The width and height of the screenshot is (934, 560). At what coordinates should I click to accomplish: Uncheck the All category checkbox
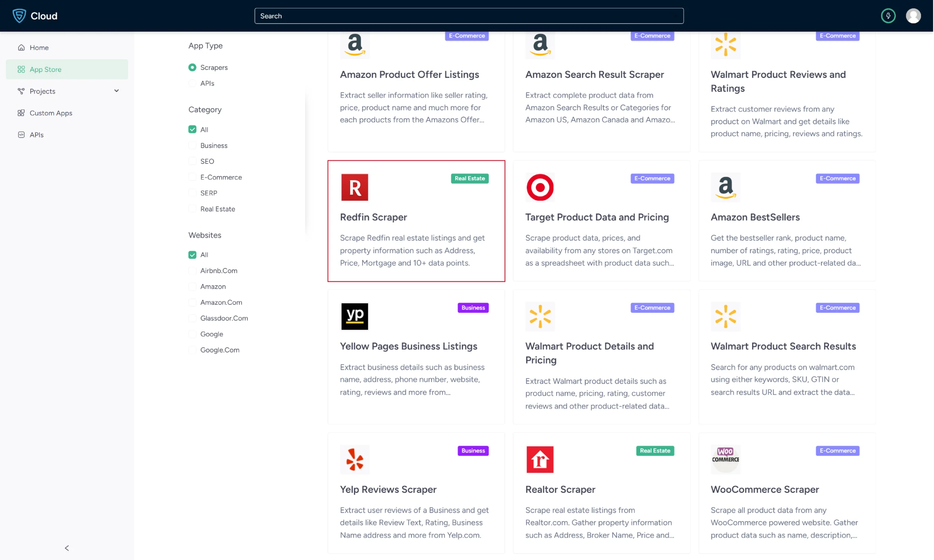click(192, 129)
